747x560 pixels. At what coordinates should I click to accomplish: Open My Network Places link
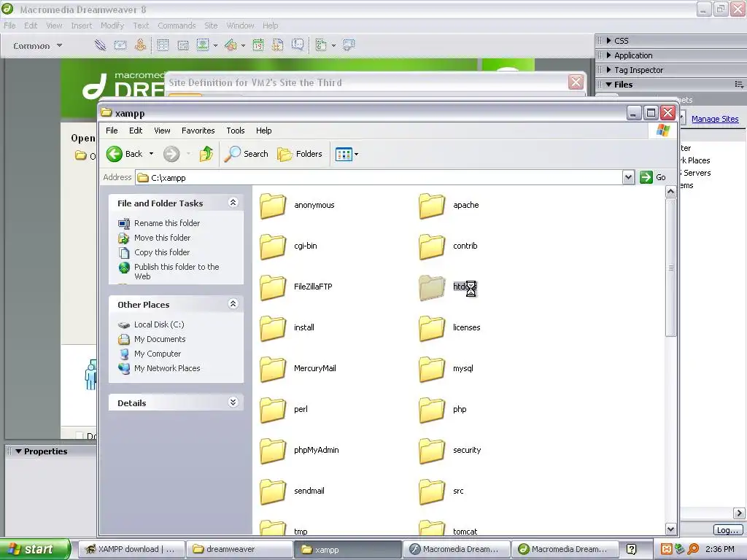pos(167,368)
